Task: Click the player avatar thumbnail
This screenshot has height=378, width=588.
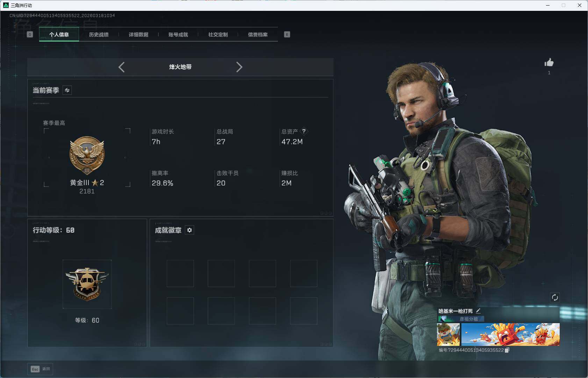Action: [x=449, y=334]
